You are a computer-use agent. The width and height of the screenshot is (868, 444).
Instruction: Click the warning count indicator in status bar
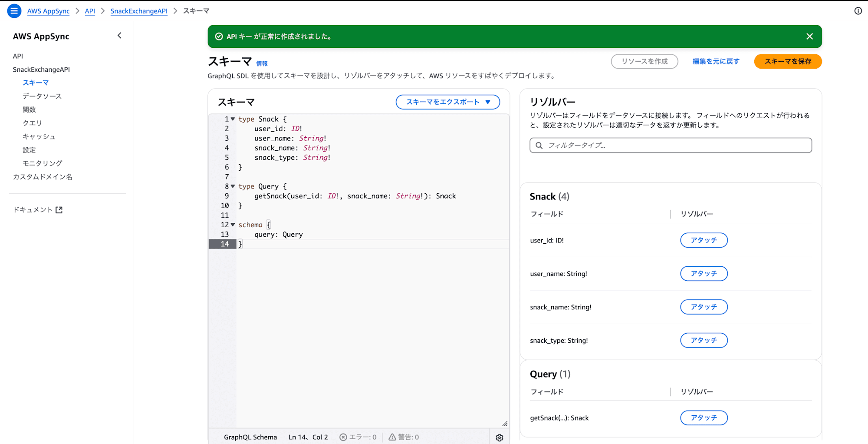[x=404, y=437]
